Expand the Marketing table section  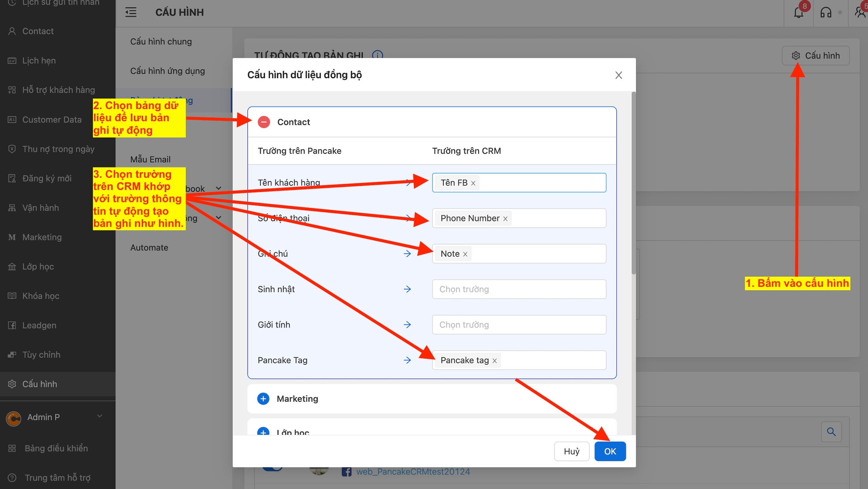263,399
